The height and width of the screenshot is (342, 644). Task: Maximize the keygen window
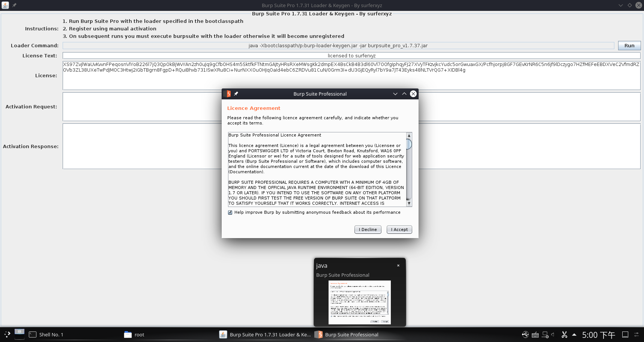pyautogui.click(x=629, y=5)
